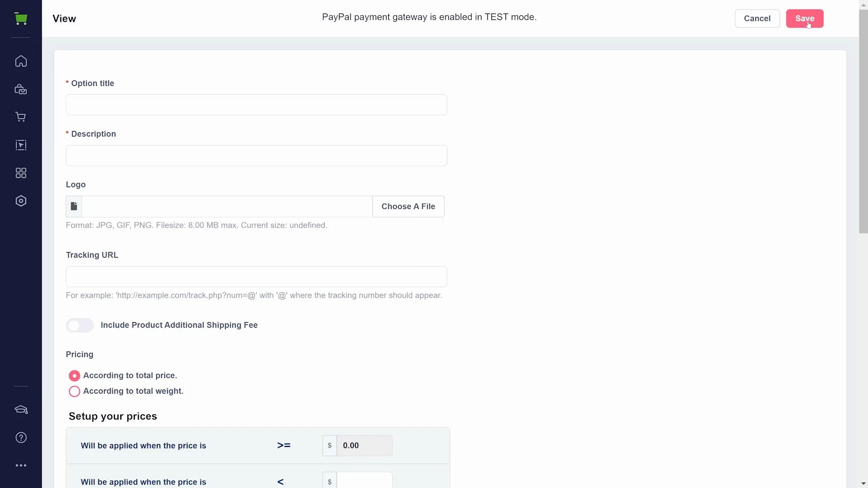The width and height of the screenshot is (868, 488).
Task: Click the Save button
Action: pyautogui.click(x=805, y=19)
